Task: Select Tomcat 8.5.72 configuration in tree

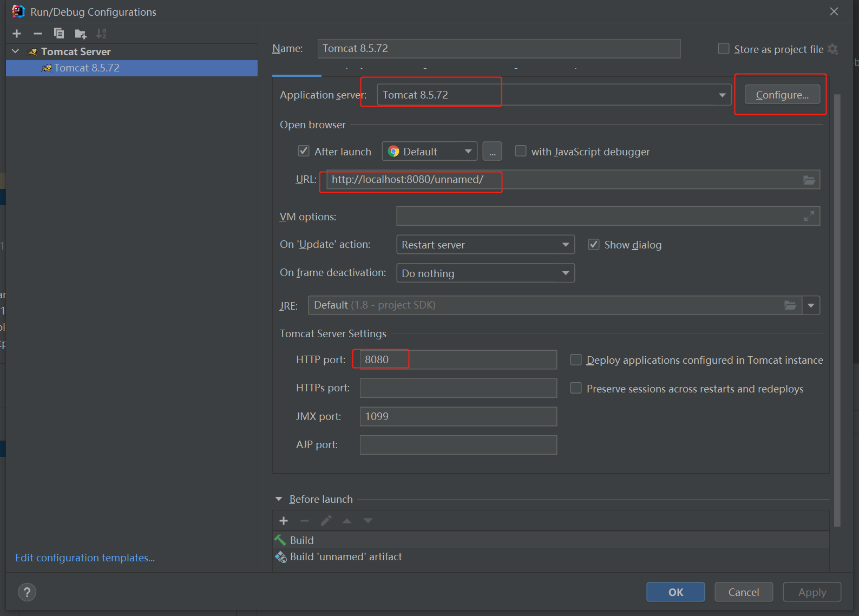Action: click(x=132, y=68)
